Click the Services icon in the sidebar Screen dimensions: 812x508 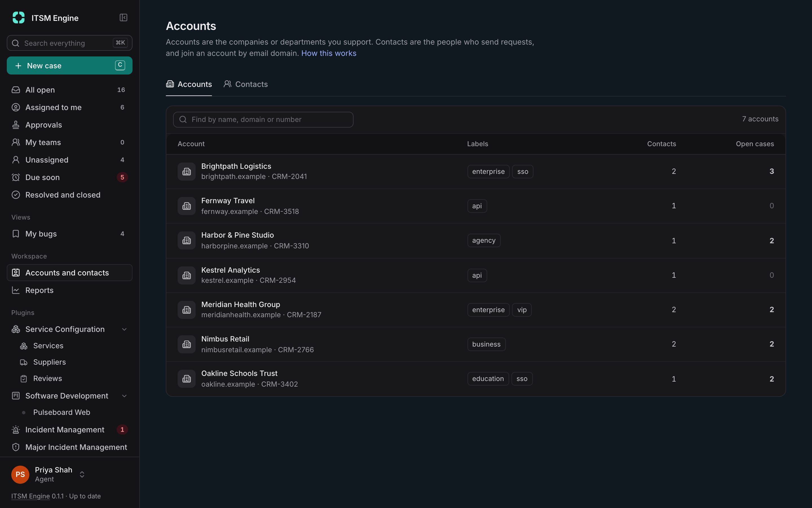click(x=23, y=346)
